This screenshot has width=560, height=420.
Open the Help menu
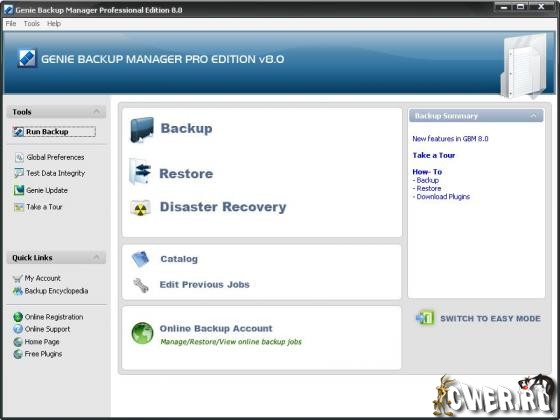[x=54, y=24]
